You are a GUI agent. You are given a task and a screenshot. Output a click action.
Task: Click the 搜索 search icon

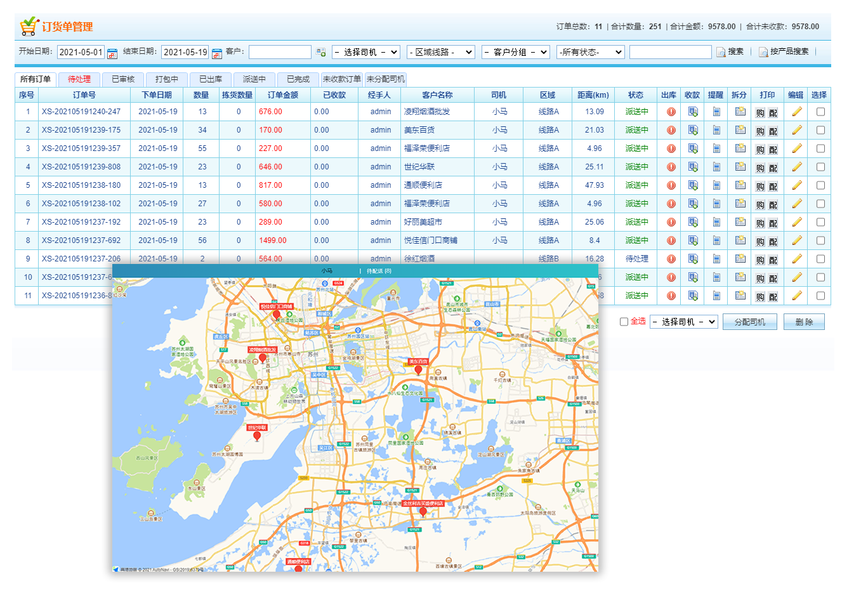coord(721,52)
